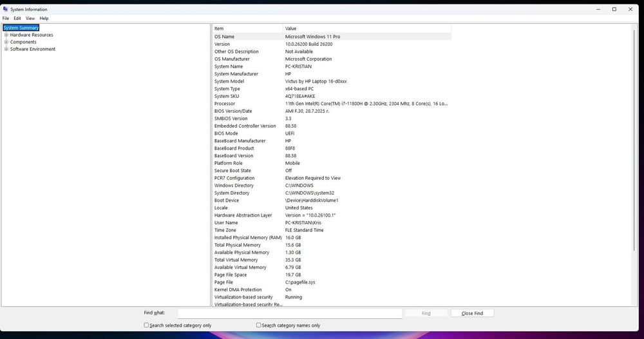Image resolution: width=644 pixels, height=339 pixels.
Task: Select the Software Environment tree label
Action: click(32, 49)
